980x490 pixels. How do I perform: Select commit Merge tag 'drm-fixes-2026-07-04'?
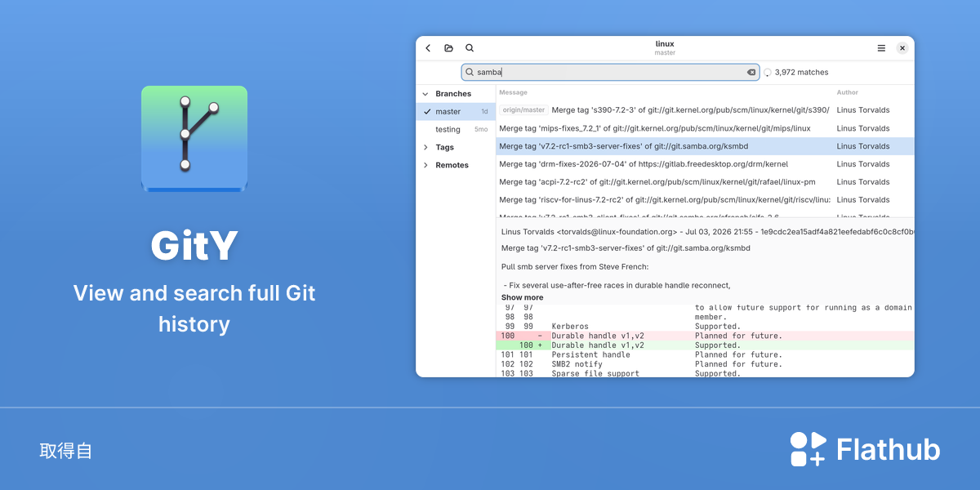[x=705, y=164]
